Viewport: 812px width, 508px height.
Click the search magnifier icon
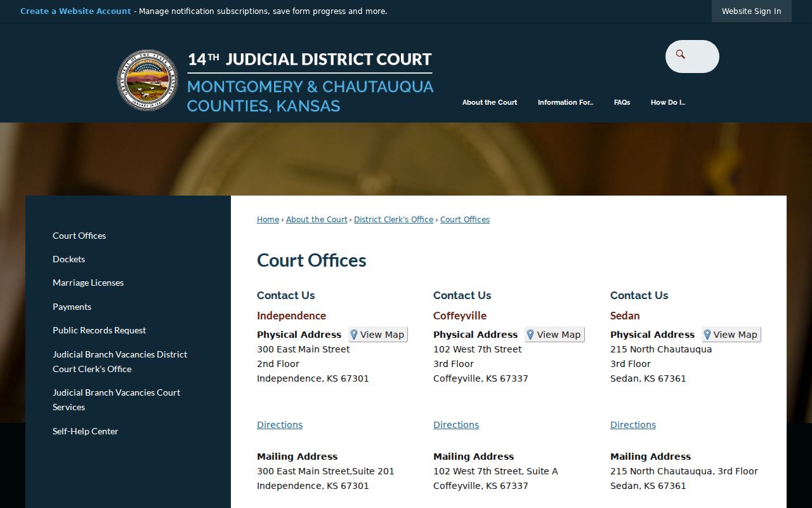[681, 55]
